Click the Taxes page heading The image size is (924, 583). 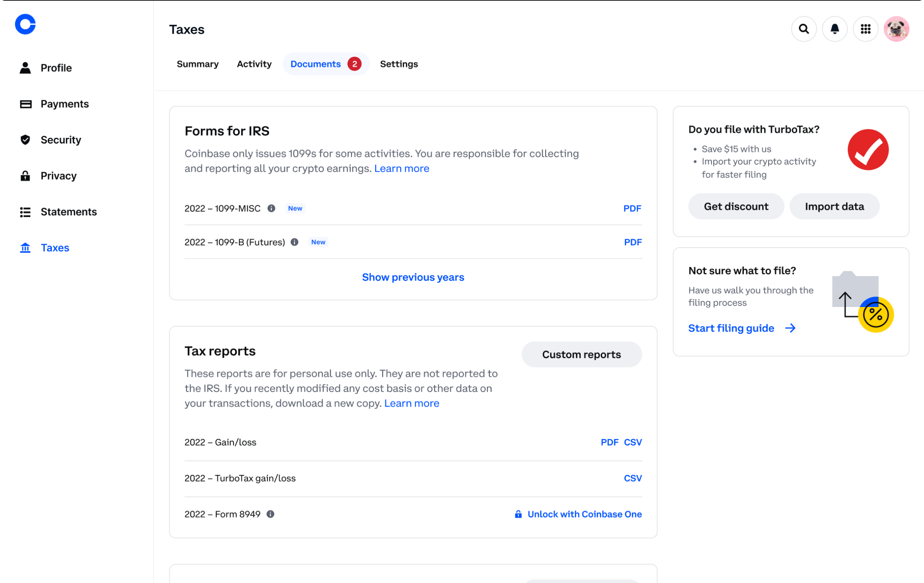click(186, 29)
